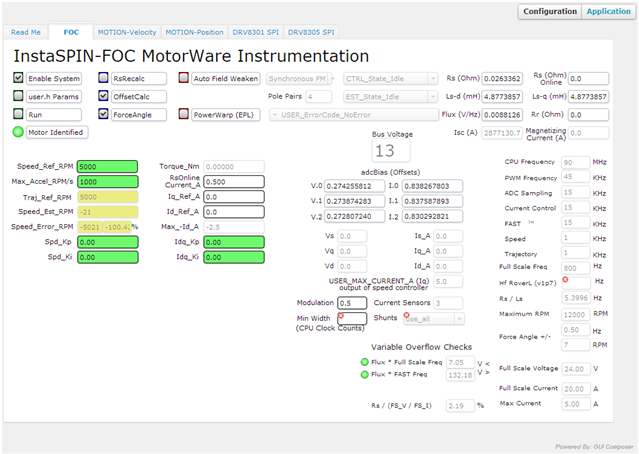This screenshot has height=454, width=639.
Task: Click the adcBias V.1 offset field
Action: [355, 201]
